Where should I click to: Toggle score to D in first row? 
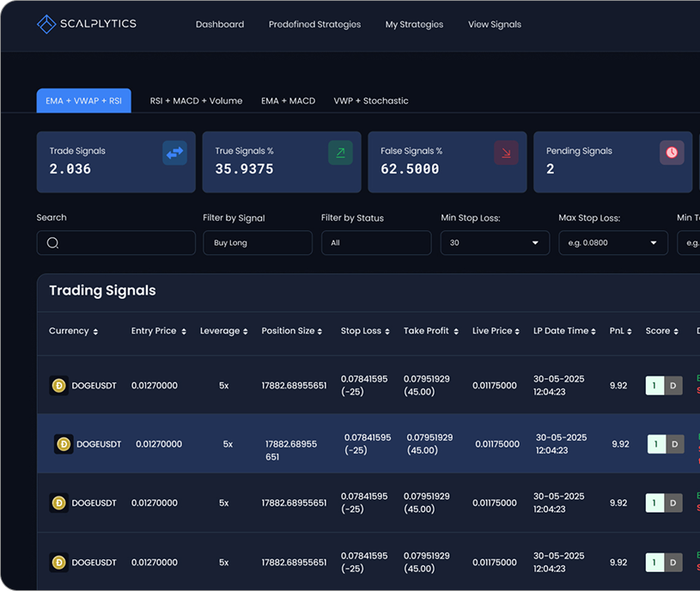(x=673, y=386)
